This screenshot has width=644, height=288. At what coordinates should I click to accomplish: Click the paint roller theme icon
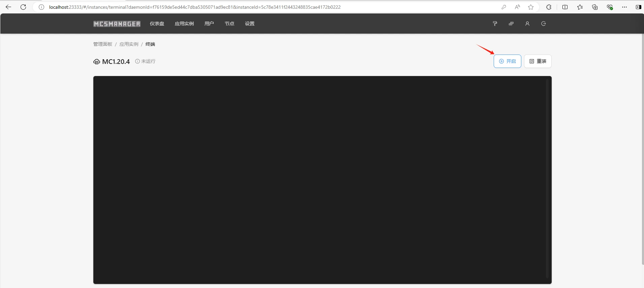pyautogui.click(x=495, y=24)
